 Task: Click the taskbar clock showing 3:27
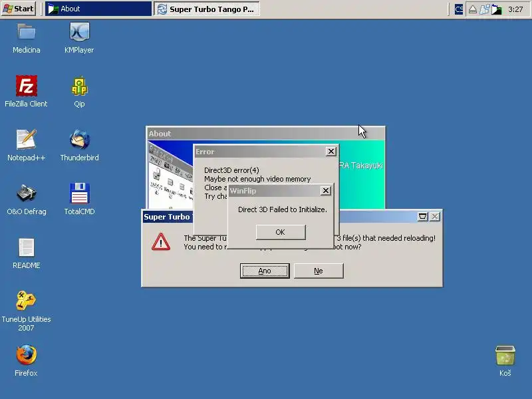tap(515, 9)
